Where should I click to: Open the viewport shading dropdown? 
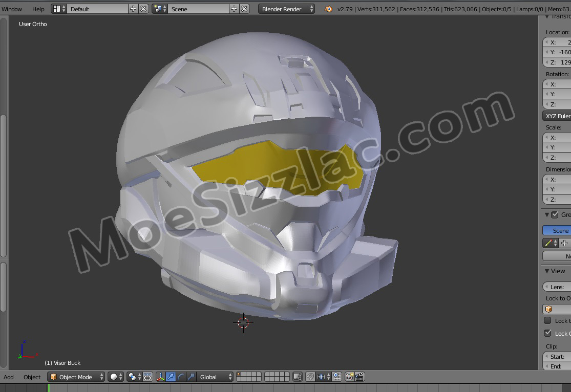click(x=116, y=377)
